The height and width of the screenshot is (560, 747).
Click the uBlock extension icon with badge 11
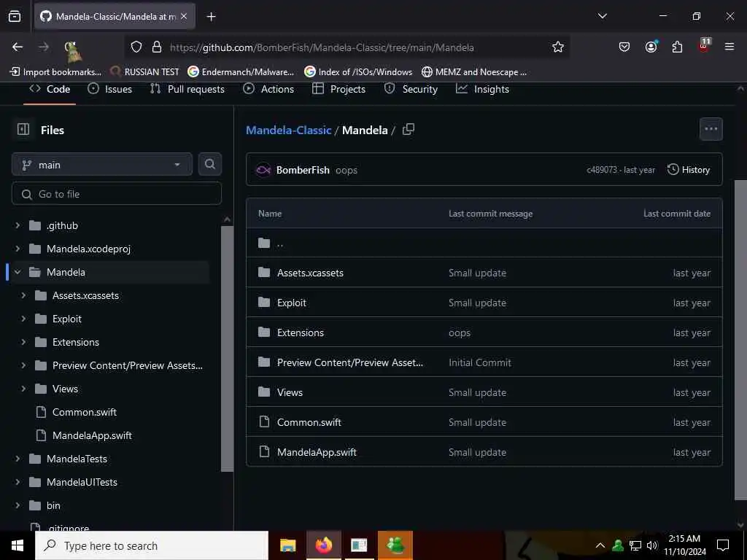click(704, 46)
